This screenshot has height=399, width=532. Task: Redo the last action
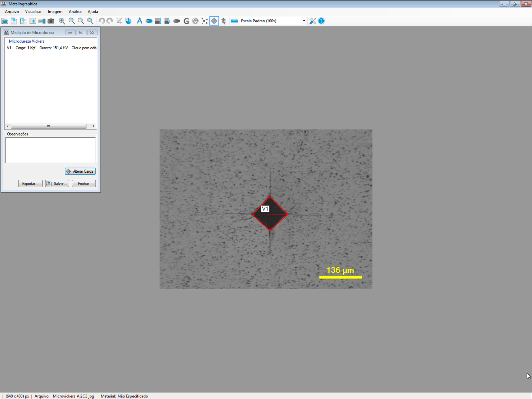coord(110,21)
